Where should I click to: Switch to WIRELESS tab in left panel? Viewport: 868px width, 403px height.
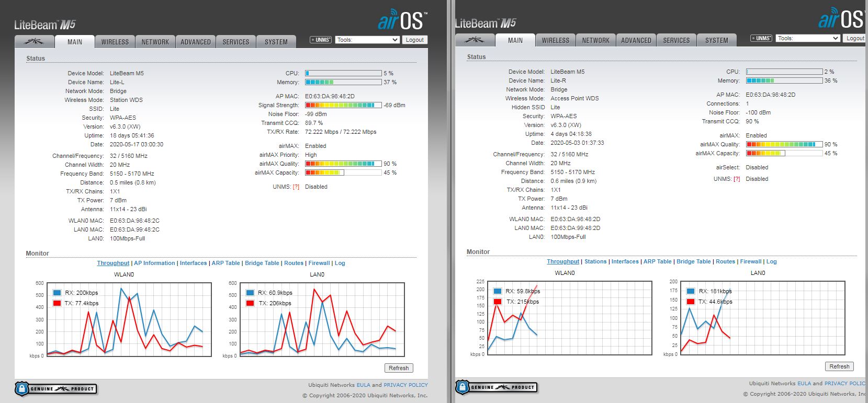[x=115, y=42]
